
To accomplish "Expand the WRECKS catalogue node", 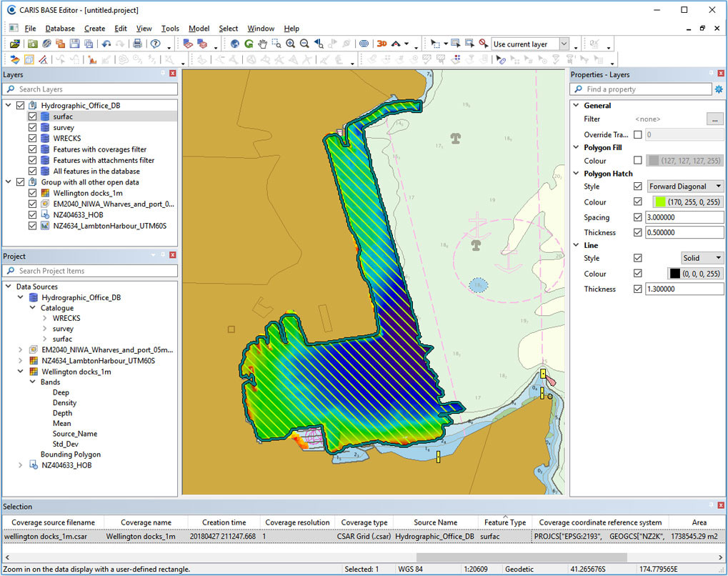I will (x=44, y=318).
